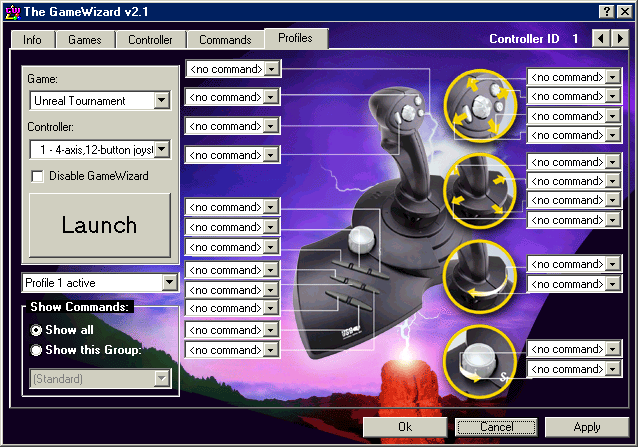Click the Game: label
Viewport: 638px width, 447px height.
pyautogui.click(x=42, y=78)
